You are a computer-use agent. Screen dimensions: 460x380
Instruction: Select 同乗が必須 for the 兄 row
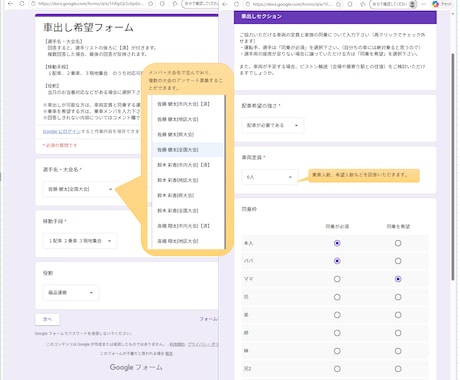tap(337, 297)
